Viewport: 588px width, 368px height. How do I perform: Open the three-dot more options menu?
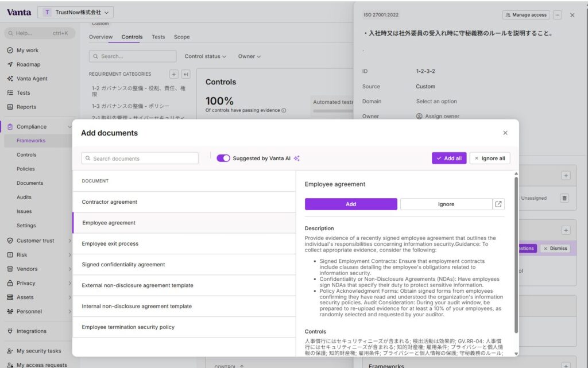[558, 15]
